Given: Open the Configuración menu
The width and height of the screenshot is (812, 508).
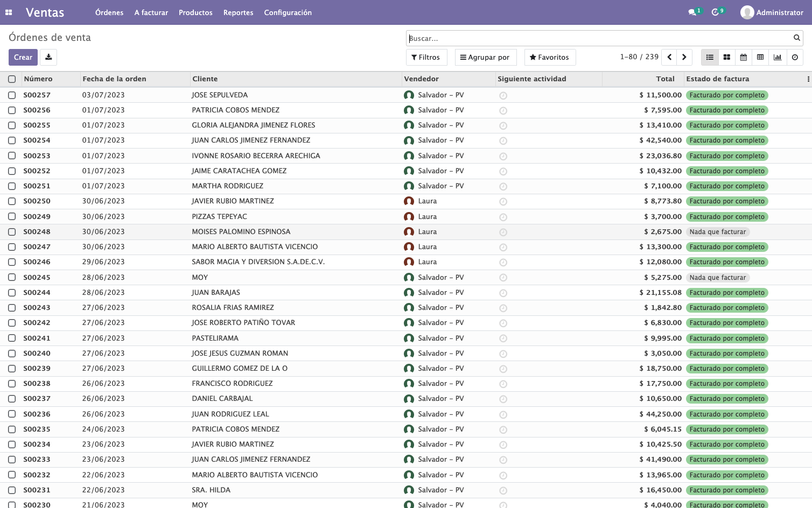Looking at the screenshot, I should (288, 12).
